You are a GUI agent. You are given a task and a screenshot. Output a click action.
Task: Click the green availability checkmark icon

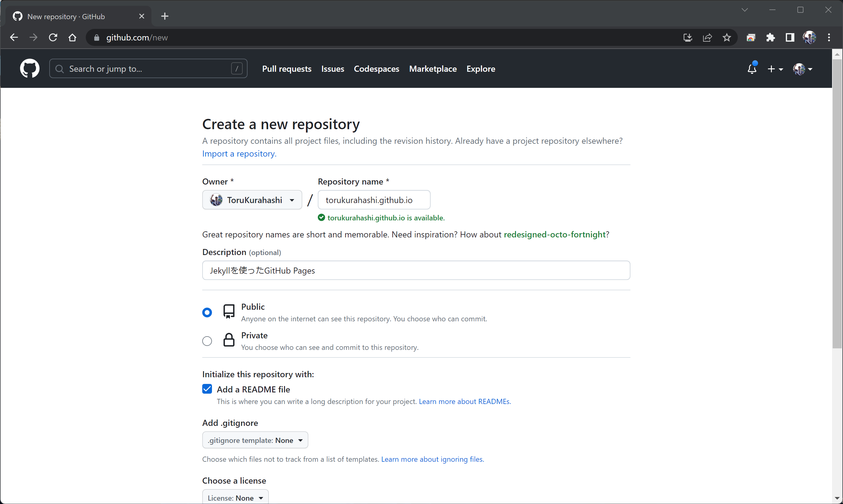pyautogui.click(x=321, y=217)
